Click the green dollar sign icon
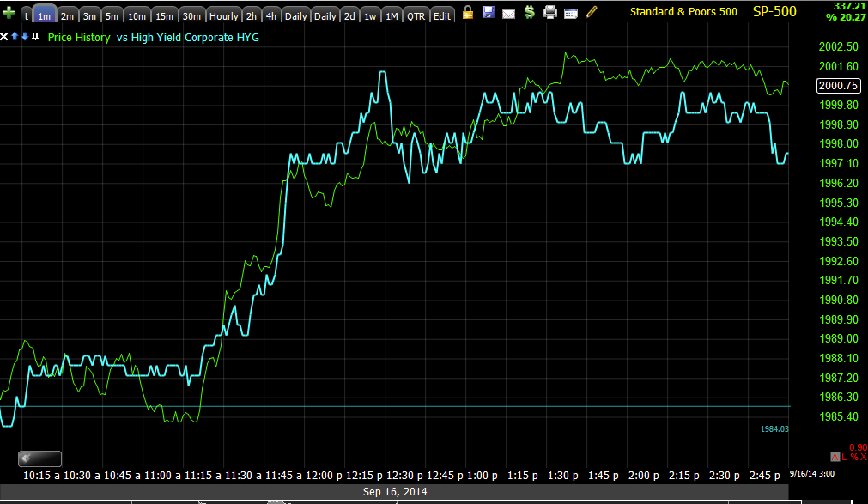The width and height of the screenshot is (868, 504). click(529, 12)
